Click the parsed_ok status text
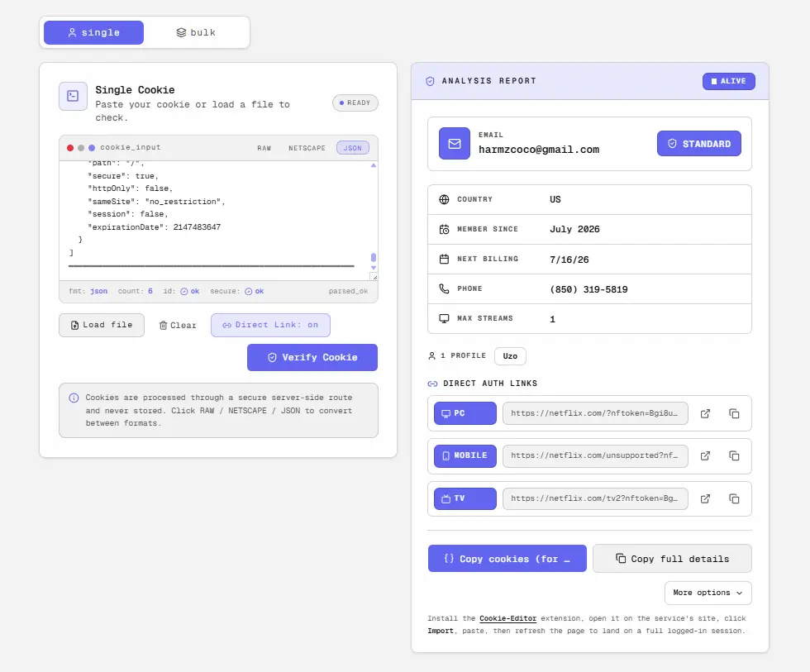This screenshot has height=672, width=810. (x=348, y=291)
